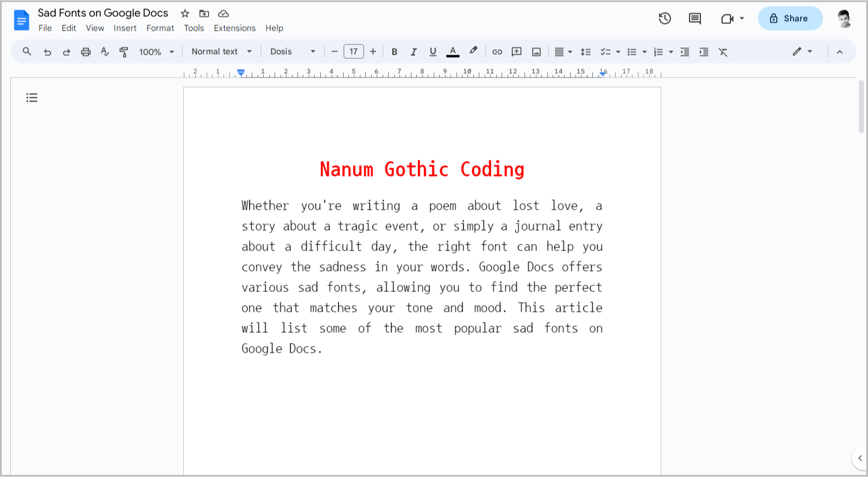Add a comment from toolbar
Screen dimensions: 868x477
point(517,52)
